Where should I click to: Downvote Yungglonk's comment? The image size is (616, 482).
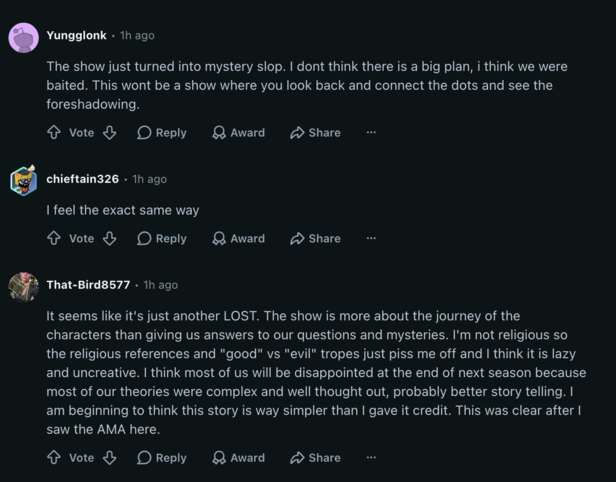point(110,132)
